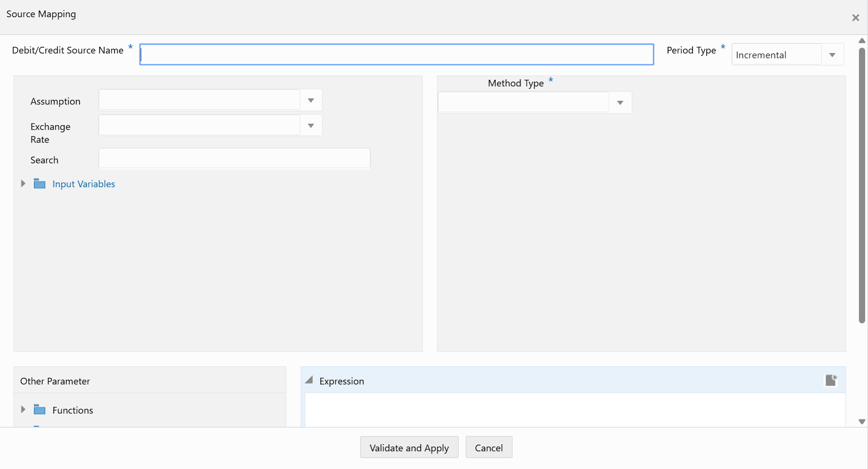Collapse the Expression section

[x=309, y=380]
